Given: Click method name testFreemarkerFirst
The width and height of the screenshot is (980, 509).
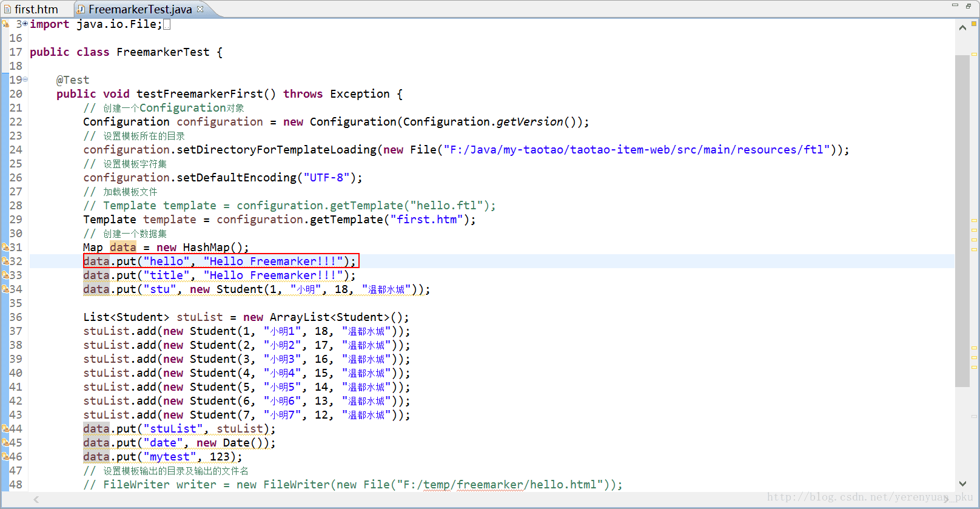Looking at the screenshot, I should pyautogui.click(x=200, y=94).
